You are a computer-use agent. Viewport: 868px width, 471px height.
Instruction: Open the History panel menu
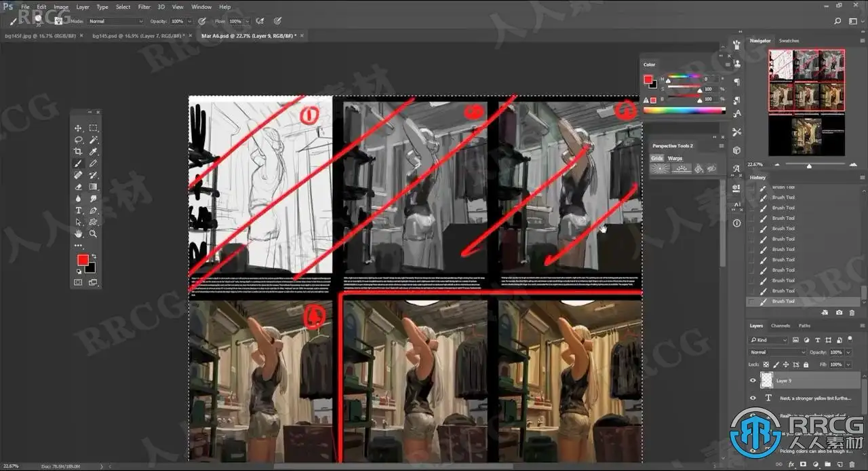pos(861,177)
